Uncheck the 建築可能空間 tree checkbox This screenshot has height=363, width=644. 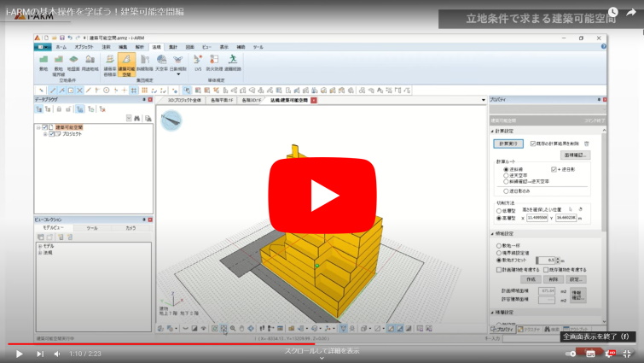tap(45, 127)
